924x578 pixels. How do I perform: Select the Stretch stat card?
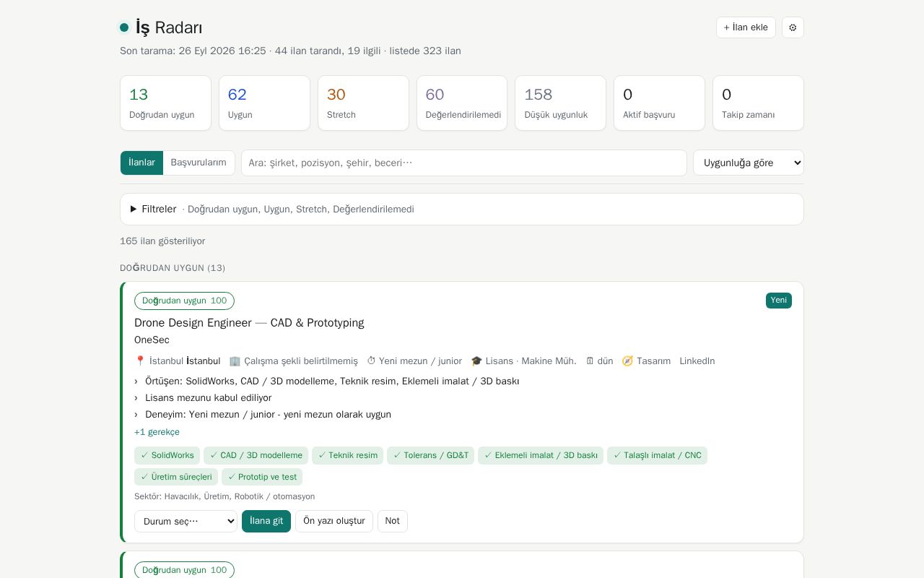[x=363, y=103]
